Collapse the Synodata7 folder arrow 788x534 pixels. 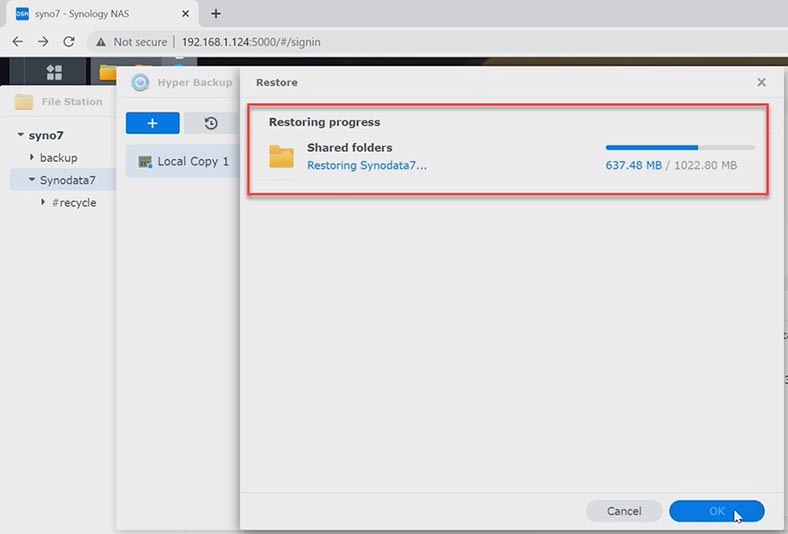(32, 179)
